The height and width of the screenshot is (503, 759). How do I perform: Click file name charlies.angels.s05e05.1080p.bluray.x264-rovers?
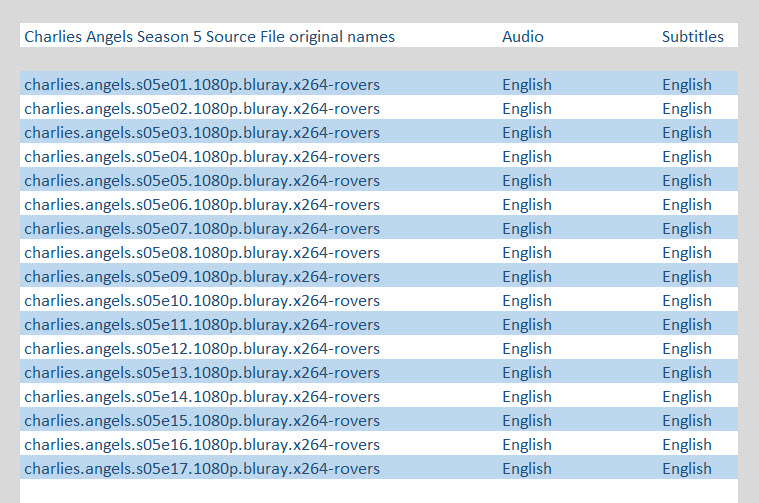coord(202,181)
